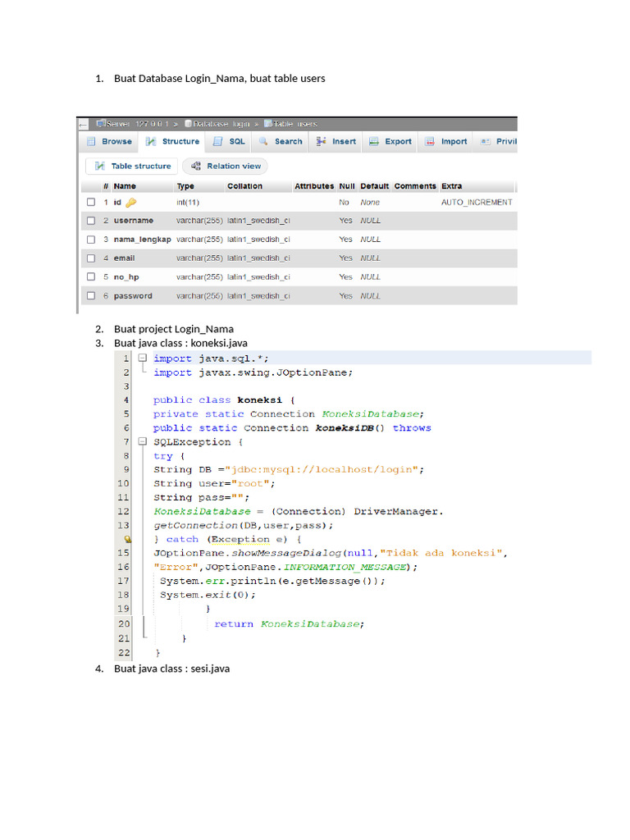
Task: Click the Insert tab icon
Action: [x=321, y=141]
